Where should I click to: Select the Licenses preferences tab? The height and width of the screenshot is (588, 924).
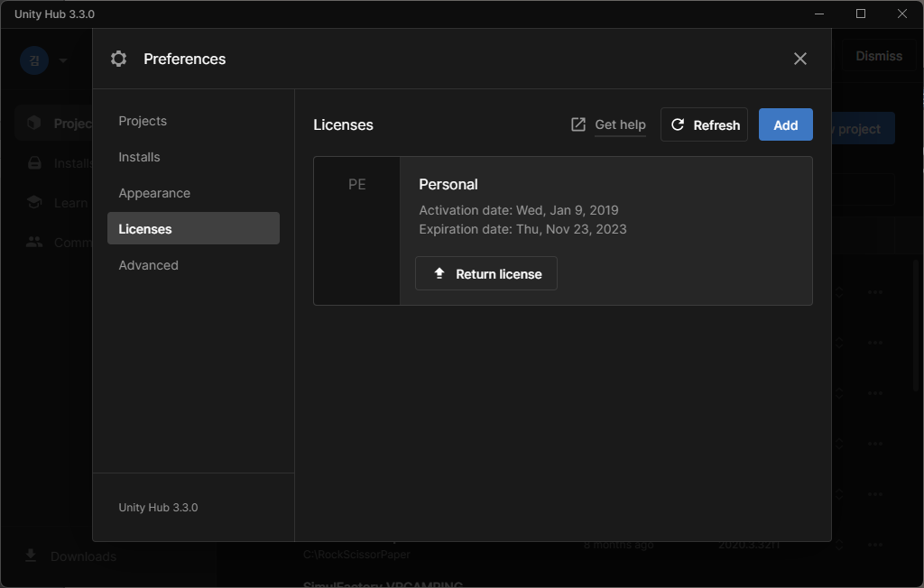[193, 228]
